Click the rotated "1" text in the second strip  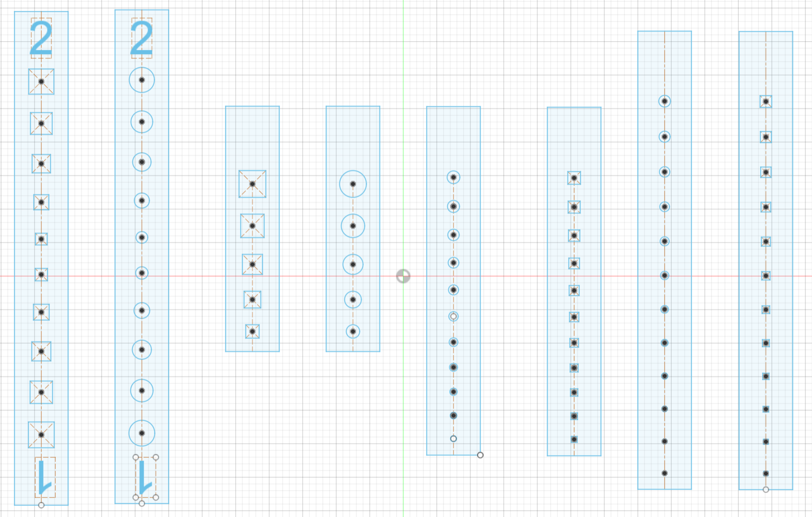coord(145,478)
